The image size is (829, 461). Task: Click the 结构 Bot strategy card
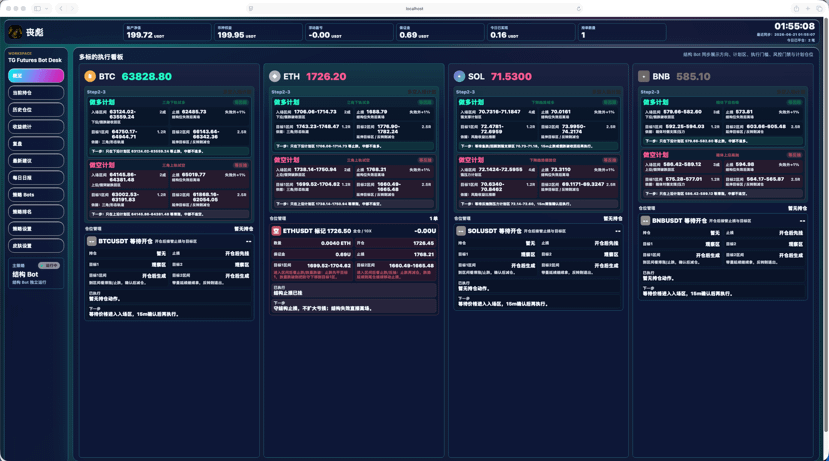click(36, 273)
